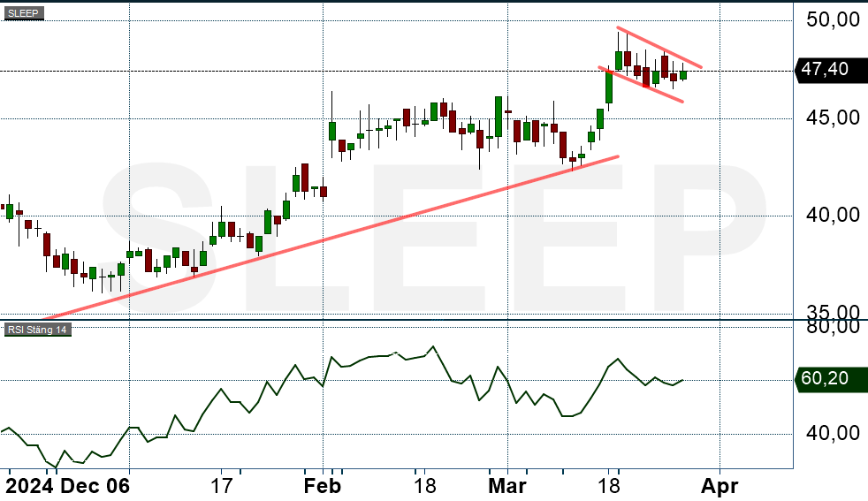The image size is (868, 501).
Task: Click the 45,00 price axis label
Action: coord(833,118)
